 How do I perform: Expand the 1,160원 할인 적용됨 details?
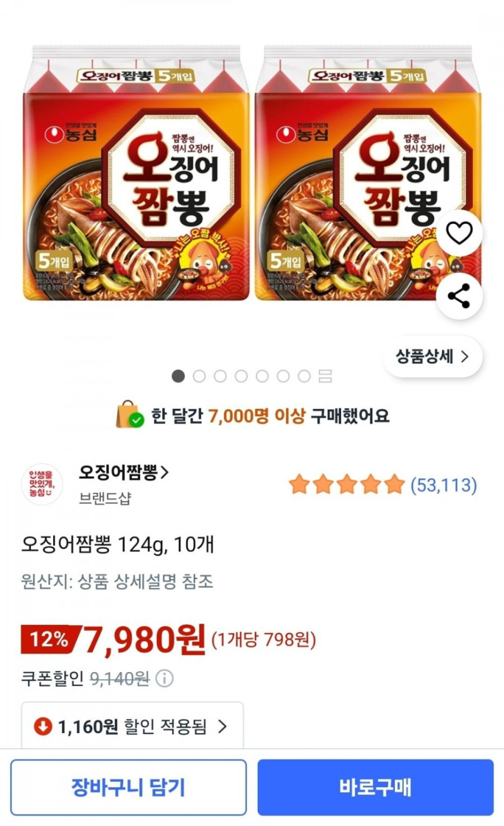(x=133, y=726)
